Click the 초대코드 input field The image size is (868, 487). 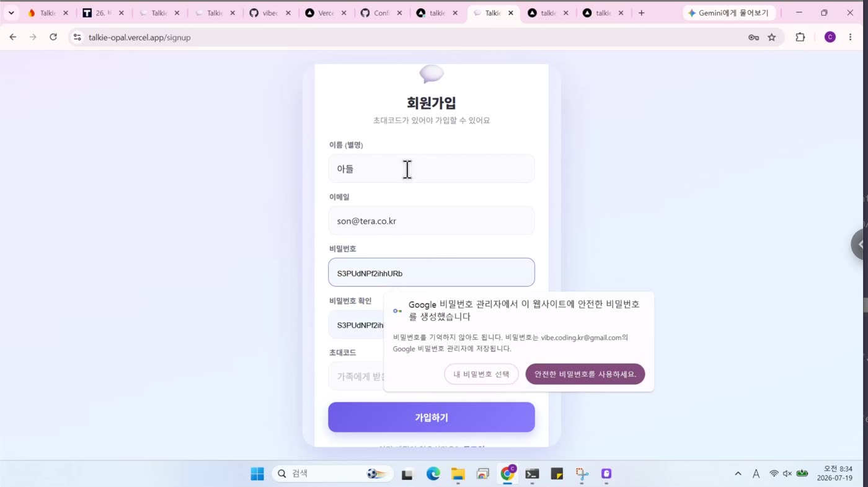[x=356, y=376]
